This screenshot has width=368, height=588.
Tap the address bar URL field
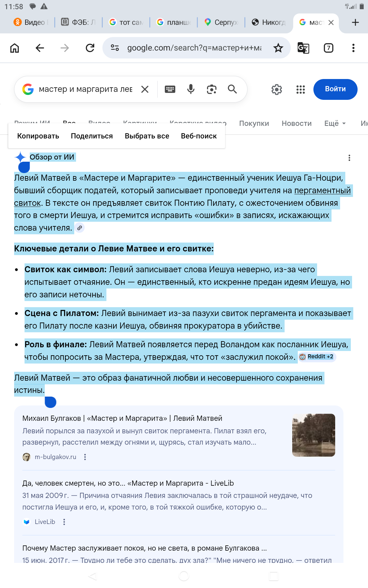194,48
